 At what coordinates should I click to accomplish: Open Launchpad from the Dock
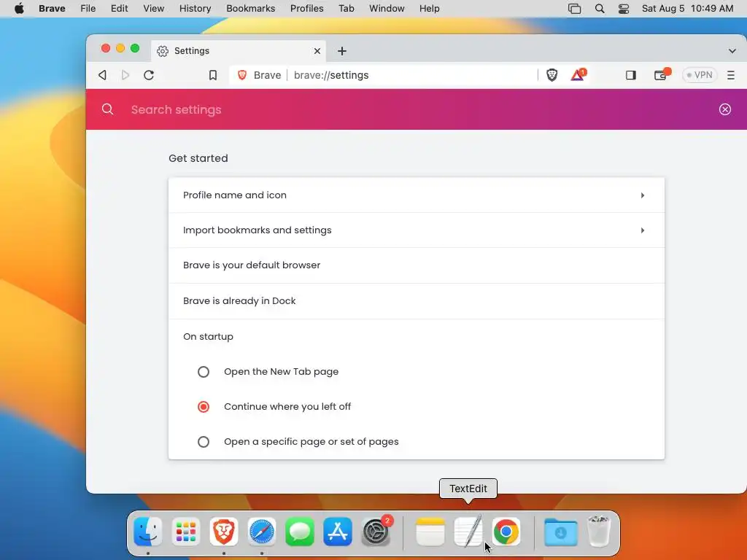coord(186,532)
